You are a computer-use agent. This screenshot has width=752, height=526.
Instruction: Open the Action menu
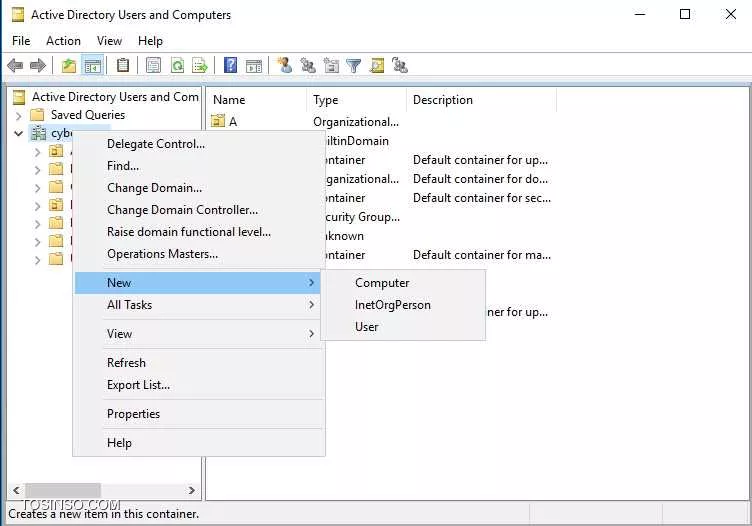point(63,41)
